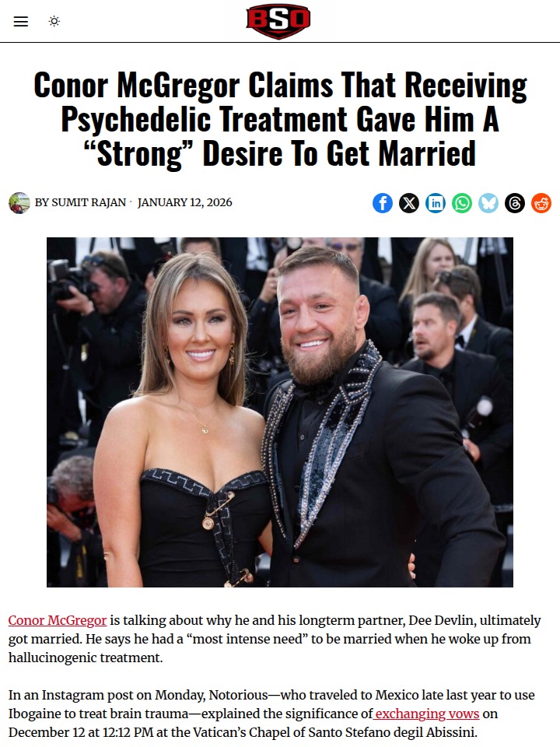The image size is (560, 747).
Task: Click the article headline text
Action: [x=280, y=119]
